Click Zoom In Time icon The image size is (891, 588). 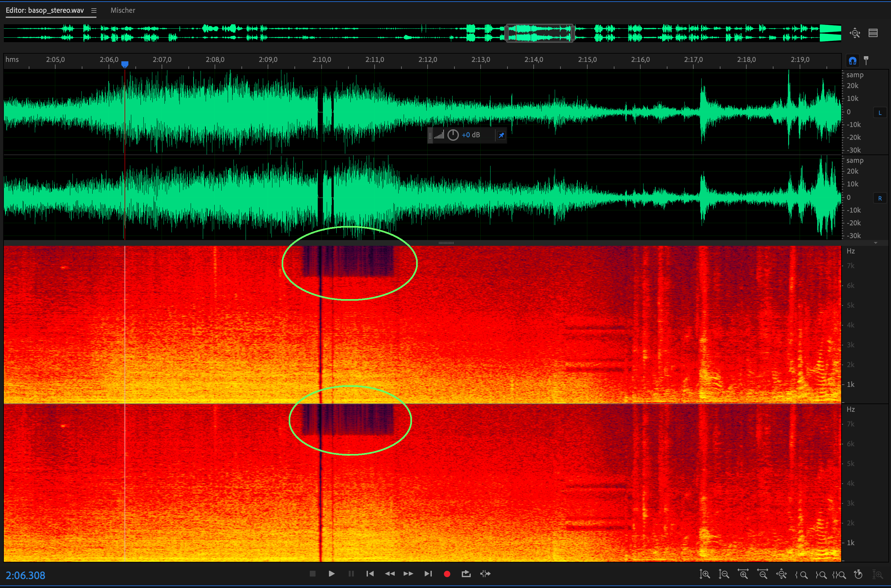tap(743, 574)
